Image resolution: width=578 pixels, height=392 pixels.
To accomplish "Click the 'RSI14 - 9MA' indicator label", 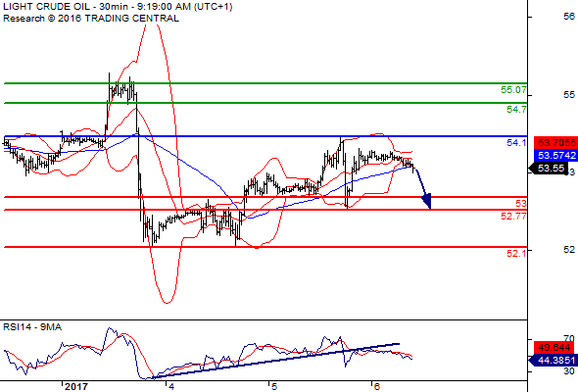I will point(32,326).
